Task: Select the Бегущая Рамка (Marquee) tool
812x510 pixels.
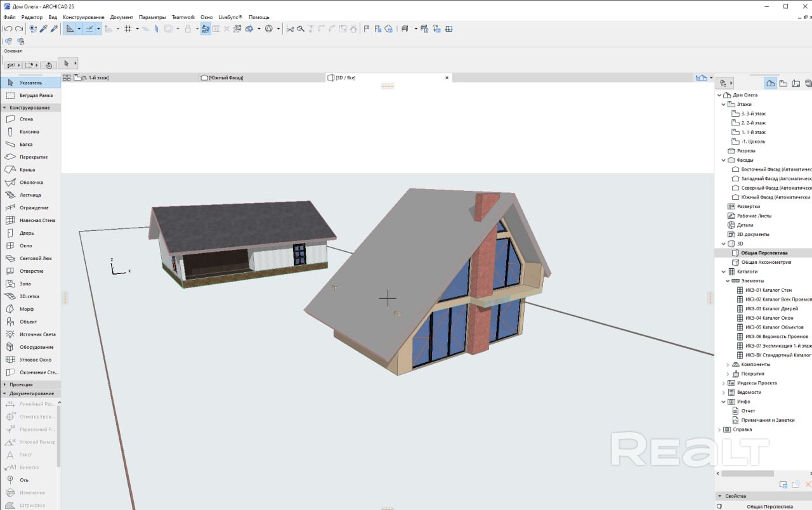Action: click(30, 96)
